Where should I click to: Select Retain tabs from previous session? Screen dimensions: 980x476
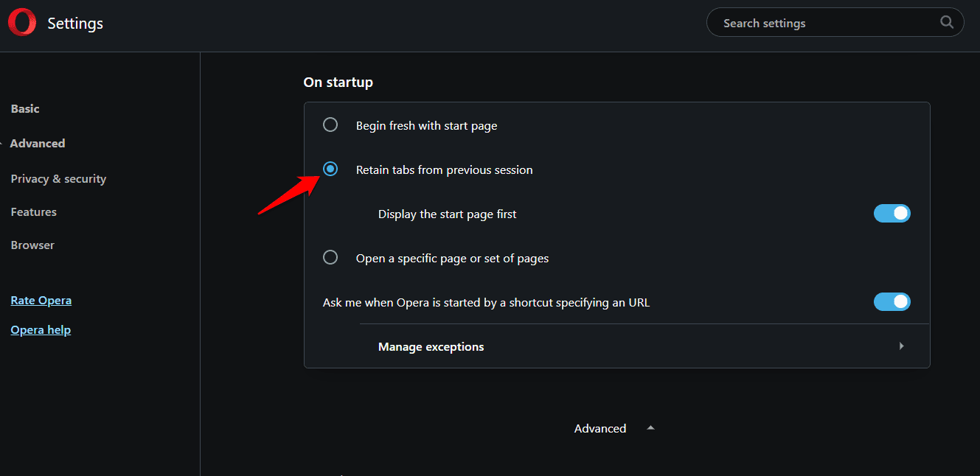pyautogui.click(x=330, y=169)
